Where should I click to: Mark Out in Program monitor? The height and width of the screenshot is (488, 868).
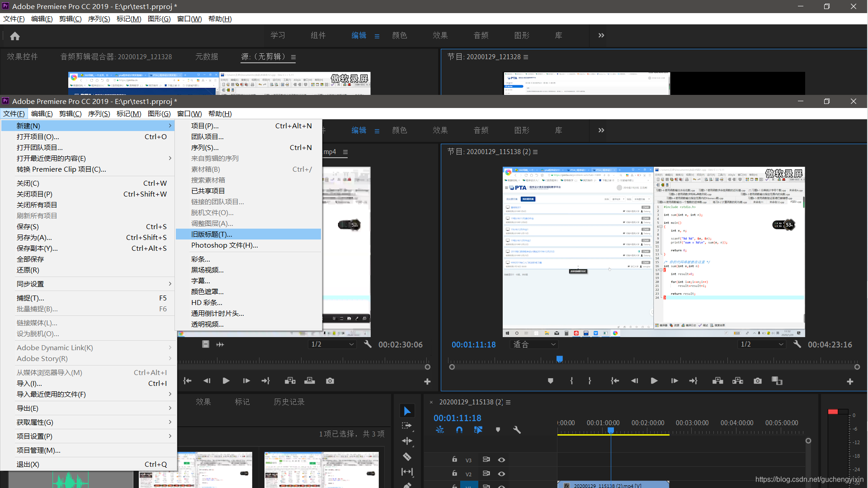[590, 381]
